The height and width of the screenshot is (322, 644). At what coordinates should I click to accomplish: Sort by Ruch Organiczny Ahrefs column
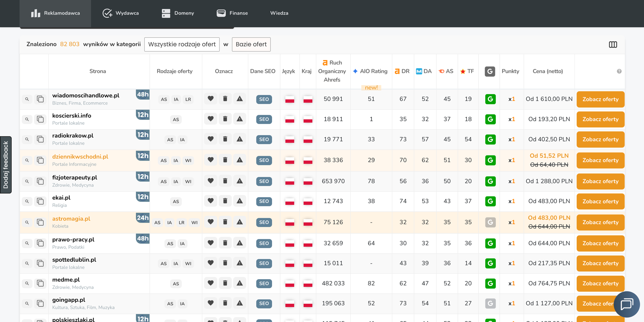pyautogui.click(x=332, y=71)
